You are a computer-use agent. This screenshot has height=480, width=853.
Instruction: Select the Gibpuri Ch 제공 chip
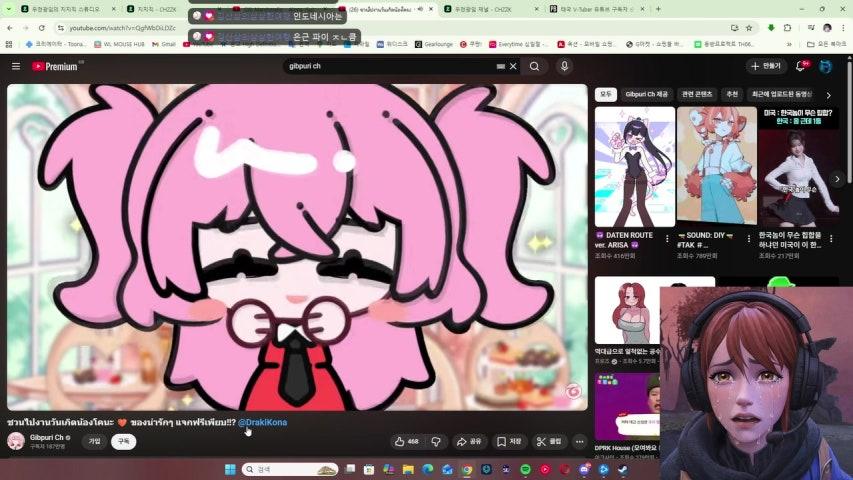point(646,94)
